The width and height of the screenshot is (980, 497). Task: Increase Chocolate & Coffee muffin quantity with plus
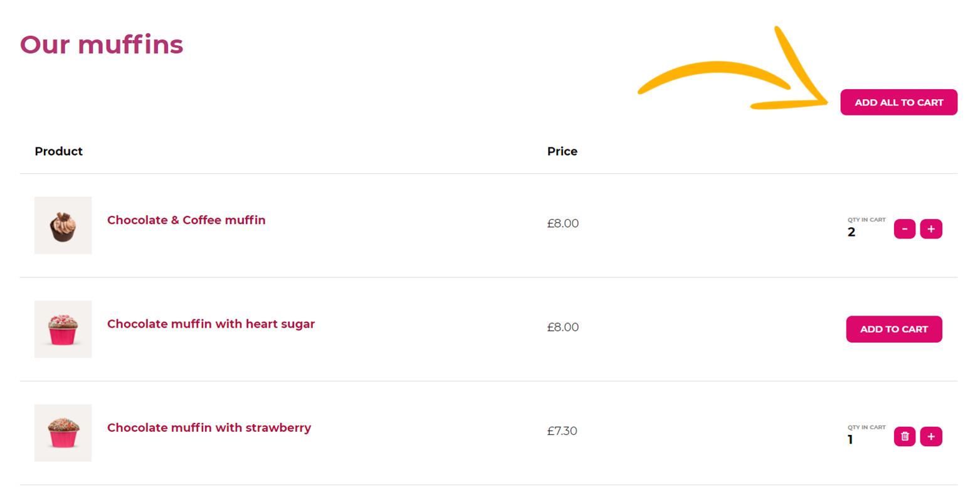(x=931, y=229)
